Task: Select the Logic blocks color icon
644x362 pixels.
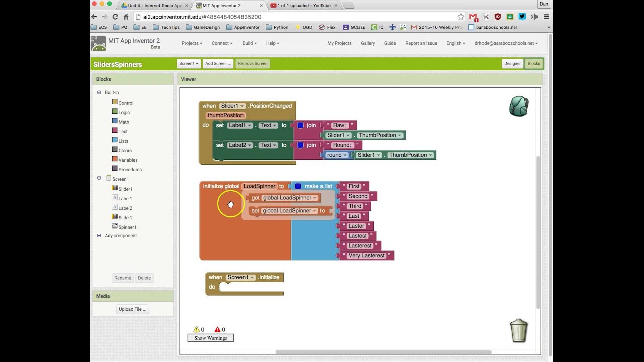Action: (x=115, y=112)
